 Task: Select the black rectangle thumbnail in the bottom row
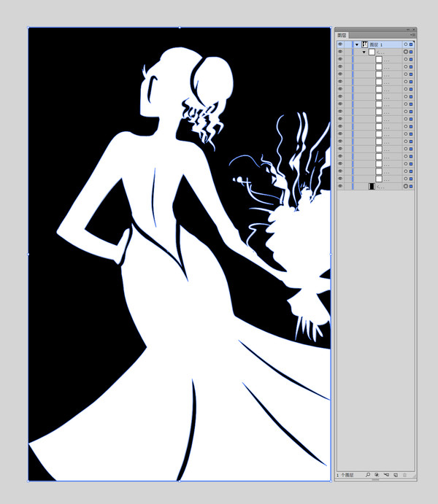[x=372, y=186]
